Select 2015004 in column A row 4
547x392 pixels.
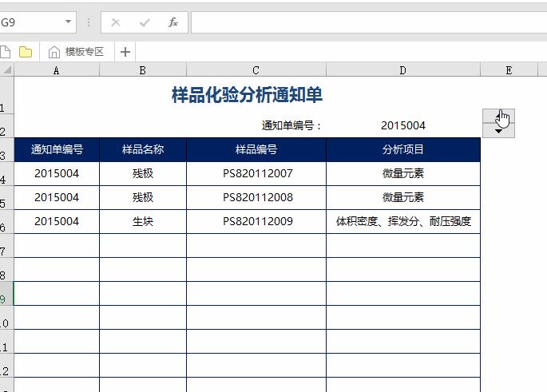pyautogui.click(x=57, y=173)
